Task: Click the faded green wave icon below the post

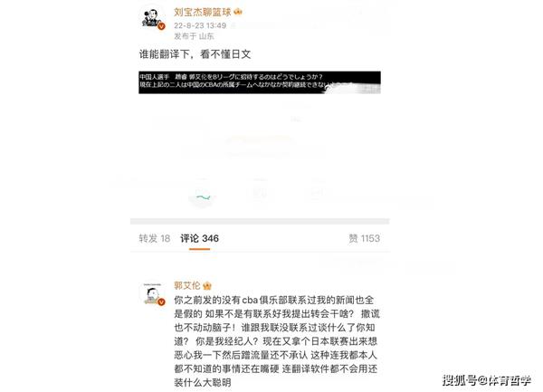Action: (204, 197)
